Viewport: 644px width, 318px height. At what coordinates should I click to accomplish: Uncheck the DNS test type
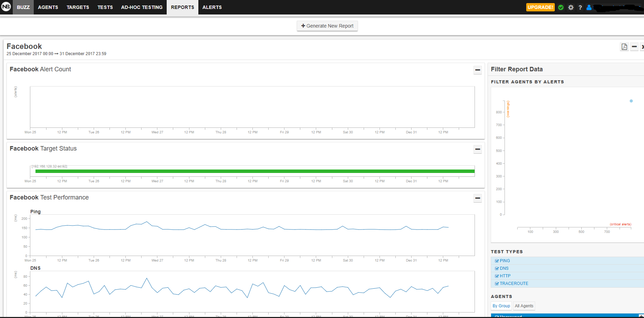(497, 268)
